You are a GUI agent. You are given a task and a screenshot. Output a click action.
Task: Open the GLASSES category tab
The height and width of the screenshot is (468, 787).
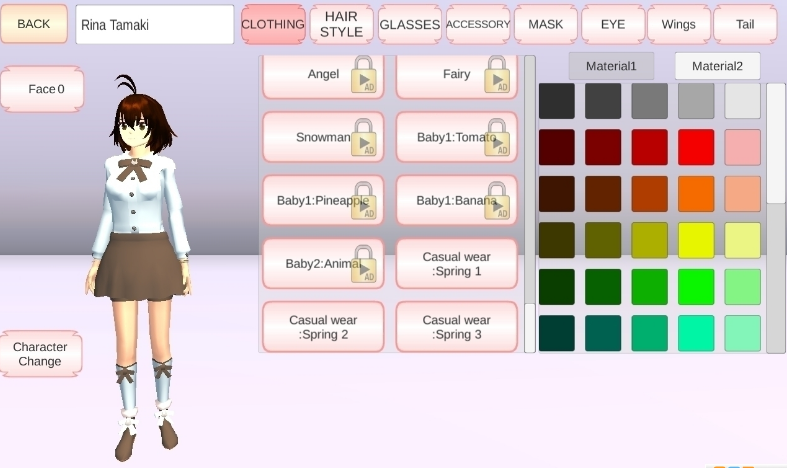[x=409, y=25]
